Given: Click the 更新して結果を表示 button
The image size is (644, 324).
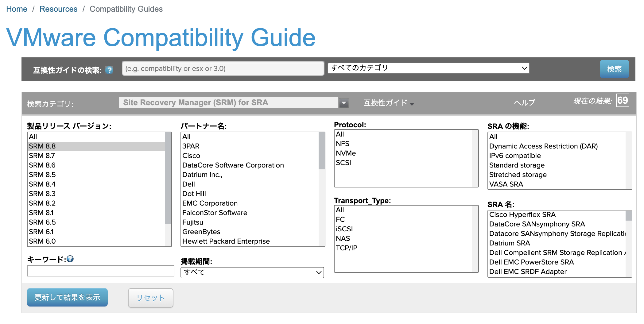Looking at the screenshot, I should point(67,297).
